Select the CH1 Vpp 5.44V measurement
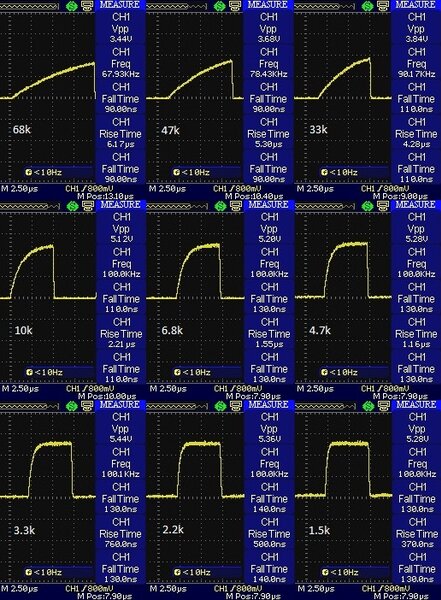Image resolution: width=441 pixels, height=600 pixels. 121,428
